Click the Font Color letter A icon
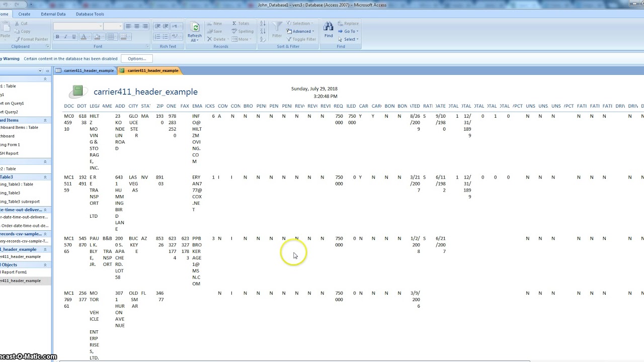Screen dimensions: 644x362 tap(84, 37)
